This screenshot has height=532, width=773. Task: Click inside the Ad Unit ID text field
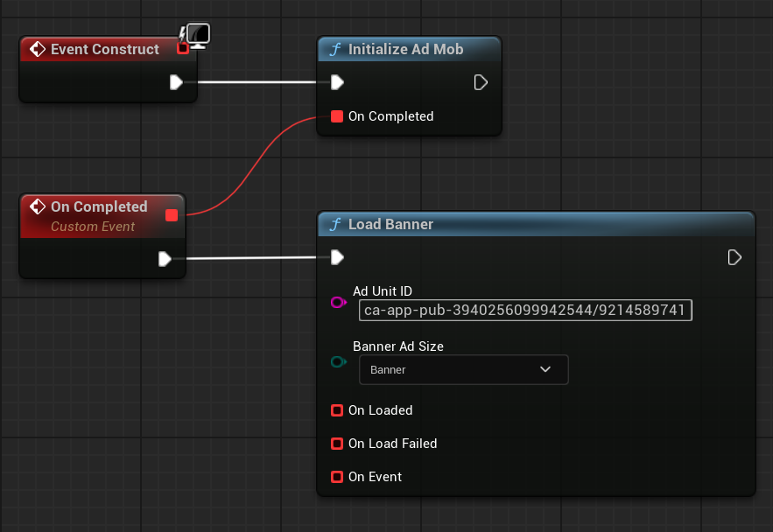(525, 311)
